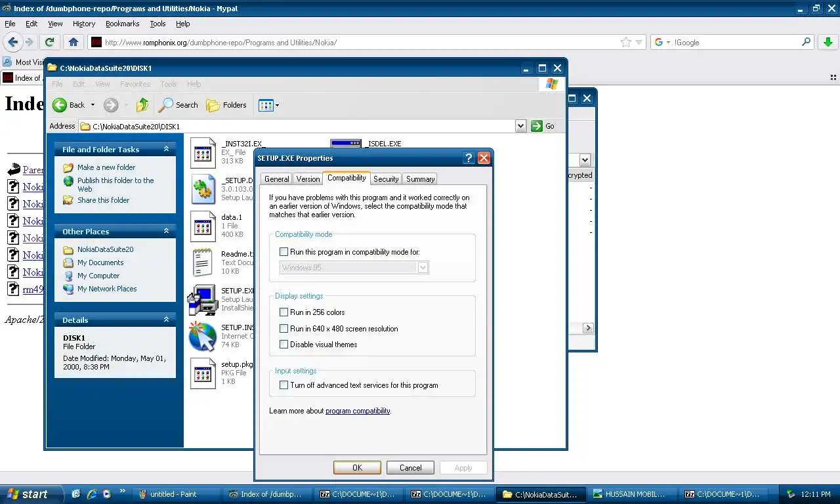
Task: Open dropdown in background window
Action: tap(585, 159)
